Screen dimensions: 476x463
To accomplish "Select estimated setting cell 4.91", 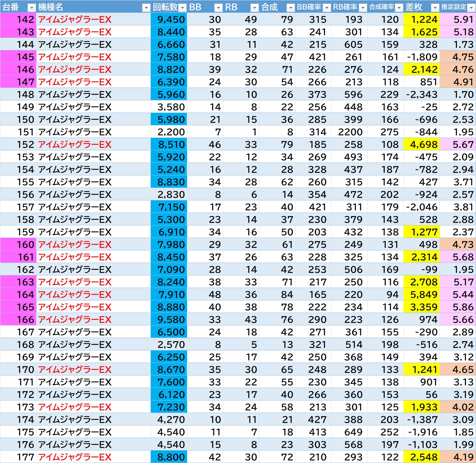I will pyautogui.click(x=458, y=82).
